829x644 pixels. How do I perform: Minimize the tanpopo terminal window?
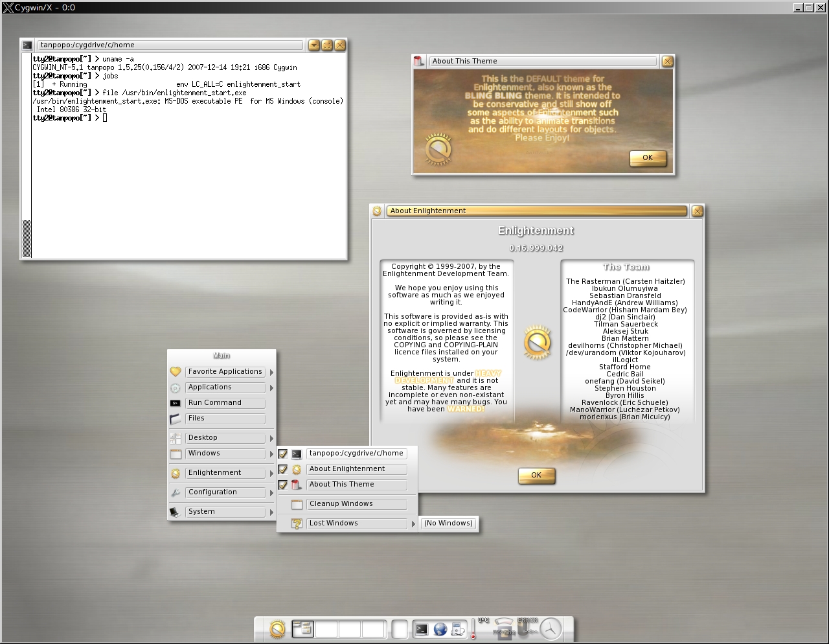click(x=314, y=45)
